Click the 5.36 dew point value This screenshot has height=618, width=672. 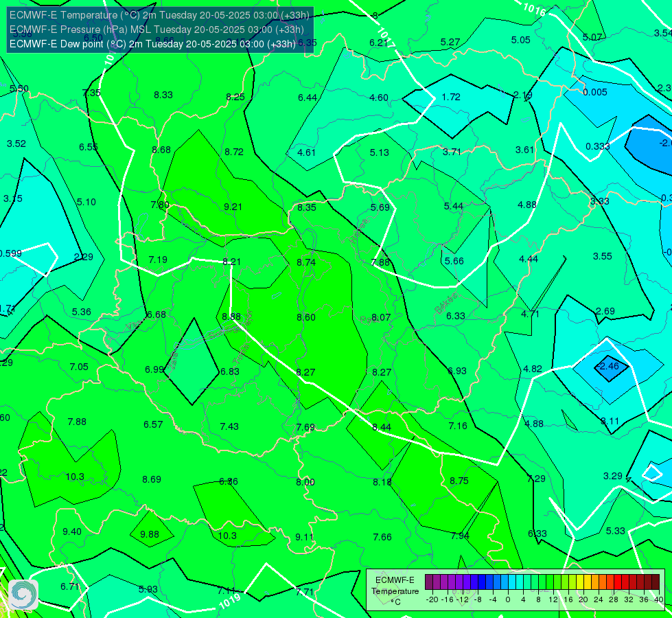(x=82, y=312)
